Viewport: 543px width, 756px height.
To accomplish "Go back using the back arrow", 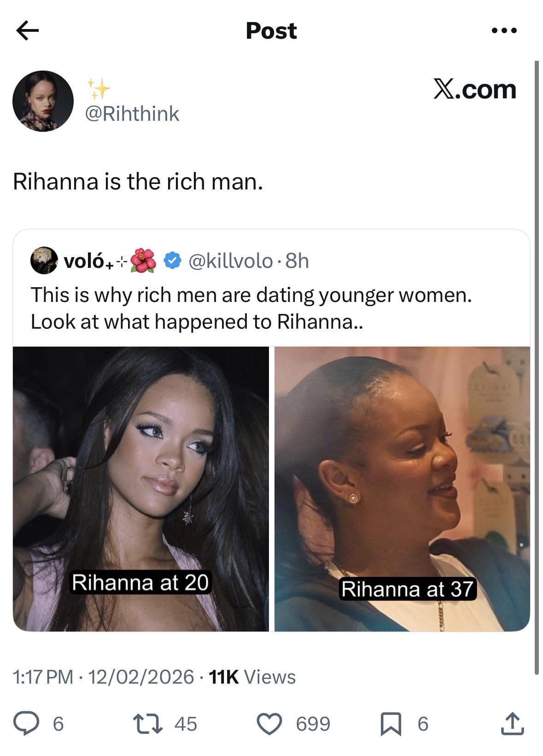I will pos(28,31).
